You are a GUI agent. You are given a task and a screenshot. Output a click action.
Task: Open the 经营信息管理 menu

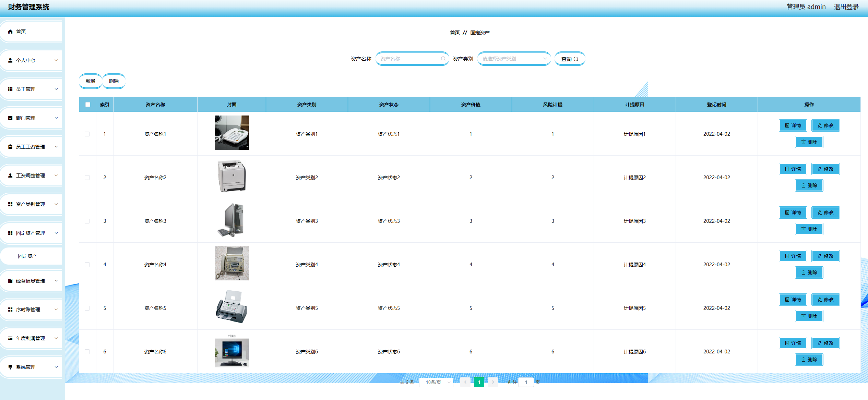point(31,281)
